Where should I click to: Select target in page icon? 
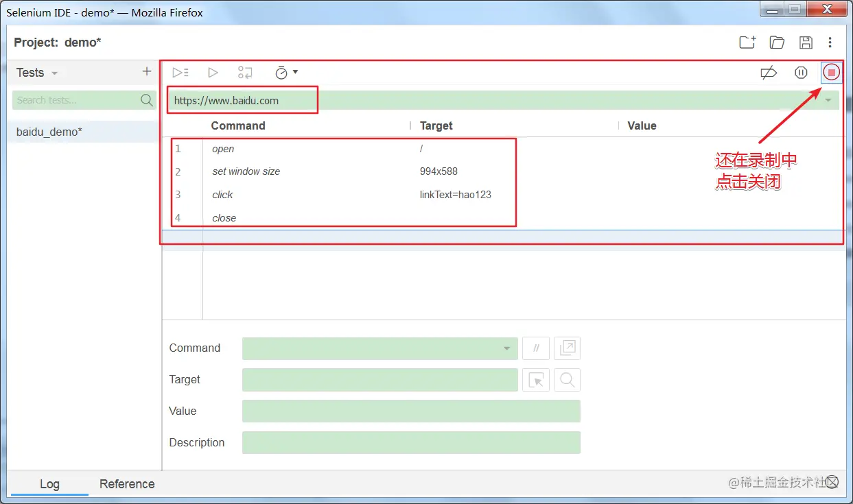click(536, 380)
